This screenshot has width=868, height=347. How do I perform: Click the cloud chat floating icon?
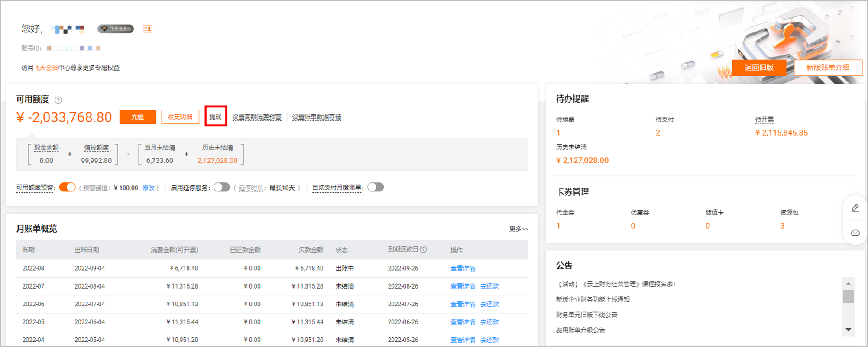[x=855, y=233]
